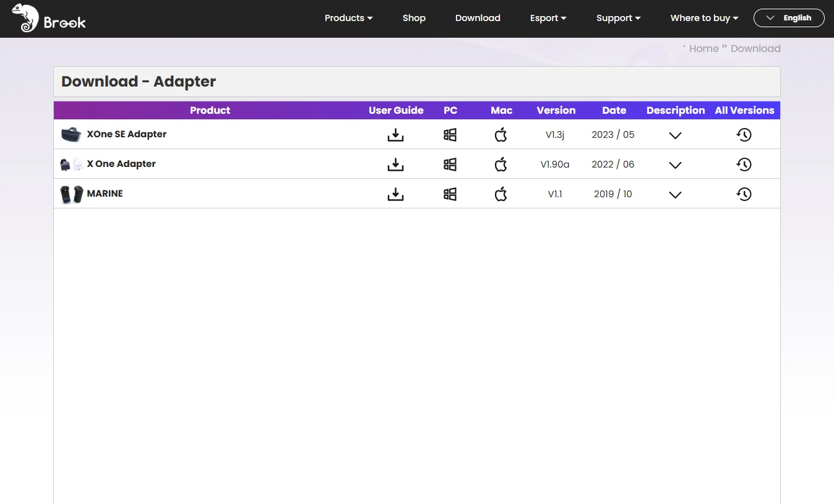This screenshot has width=834, height=504.
Task: Open the Download nav item
Action: click(478, 18)
